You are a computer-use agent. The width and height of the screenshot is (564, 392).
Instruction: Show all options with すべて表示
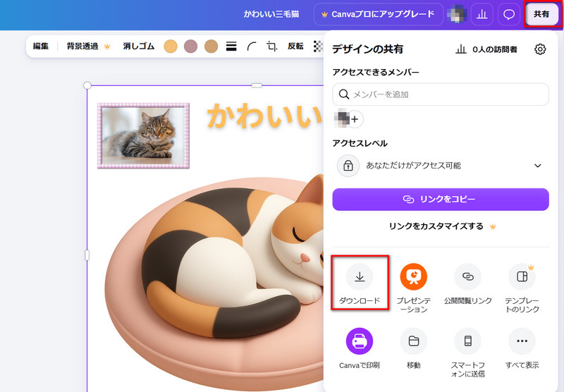point(522,341)
